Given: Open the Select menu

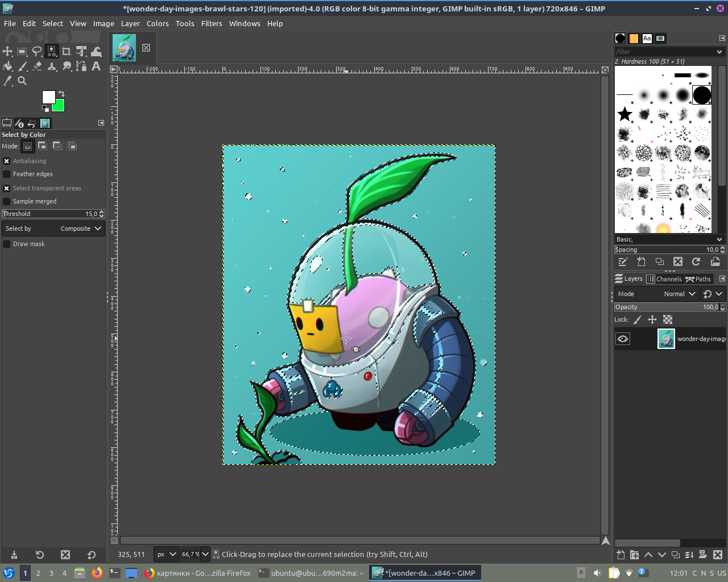Looking at the screenshot, I should tap(53, 23).
